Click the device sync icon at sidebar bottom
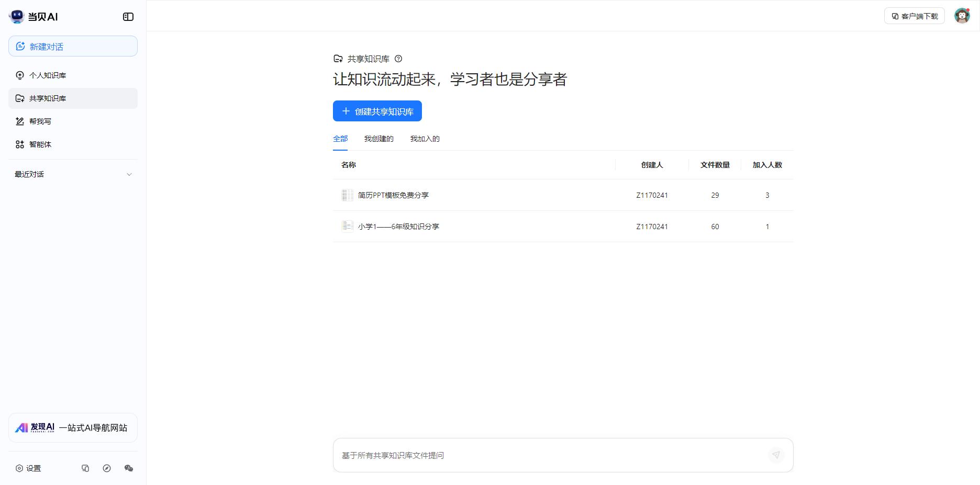Screen dimensions: 980x485 85,468
